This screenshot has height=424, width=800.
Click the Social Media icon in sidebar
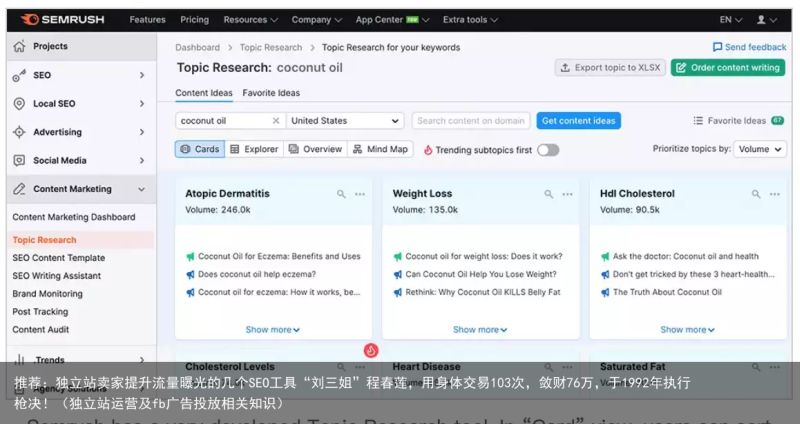point(19,161)
